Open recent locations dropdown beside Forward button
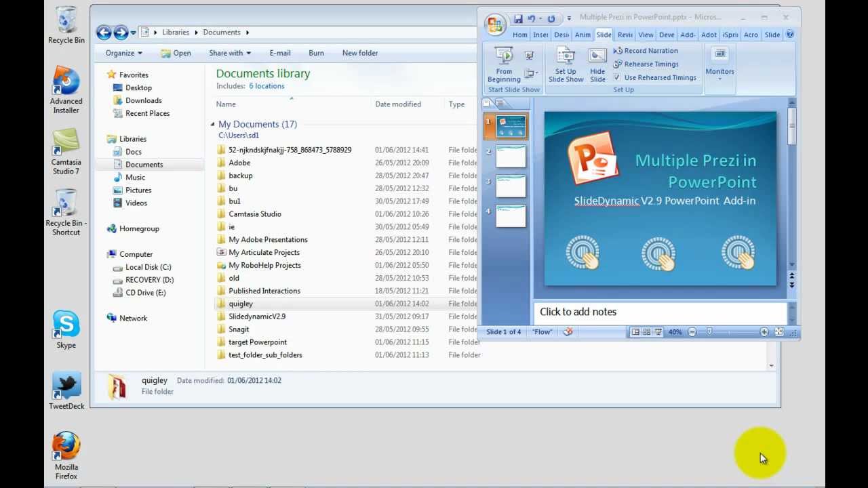Screen dimensions: 868x488 [134, 32]
